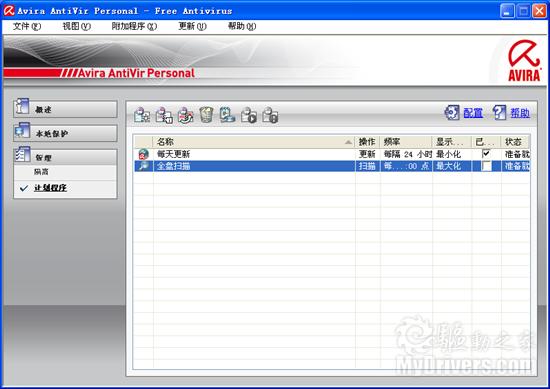Open the 配置 link
Screen dimensions: 550x389
click(473, 113)
